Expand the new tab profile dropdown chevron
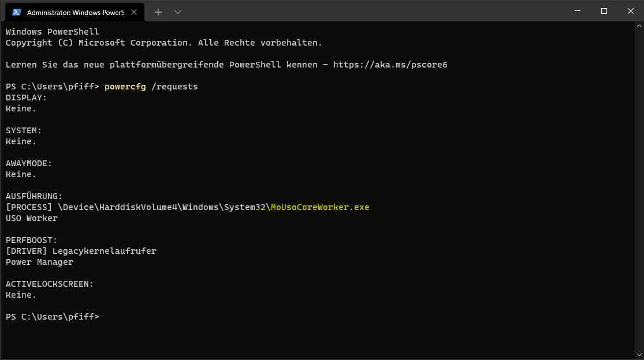The width and height of the screenshot is (644, 360). click(178, 12)
